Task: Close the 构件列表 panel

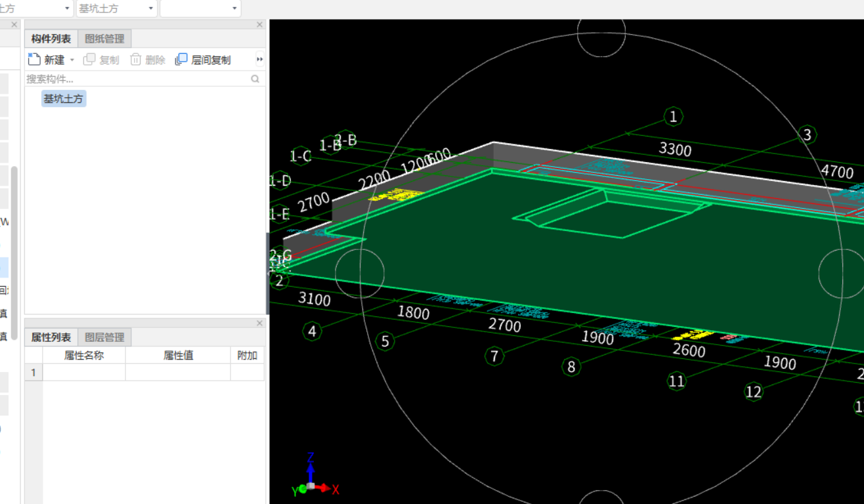Action: pyautogui.click(x=259, y=25)
